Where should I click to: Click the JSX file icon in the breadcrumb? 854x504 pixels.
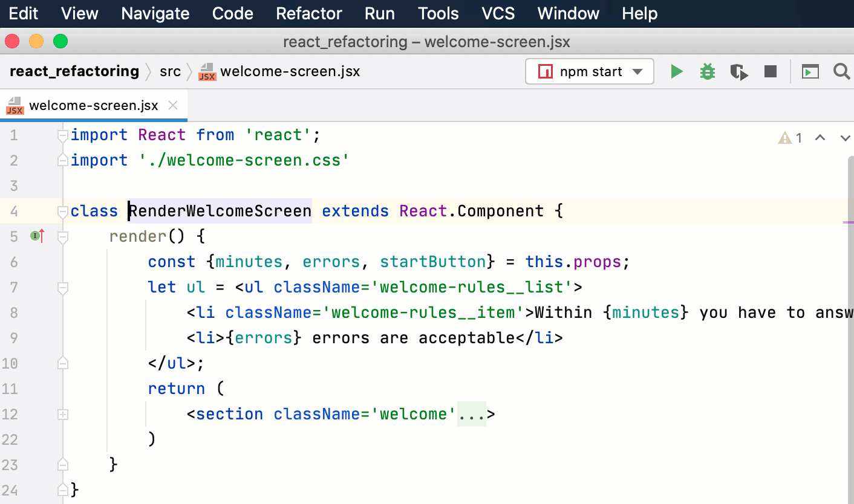click(x=207, y=71)
